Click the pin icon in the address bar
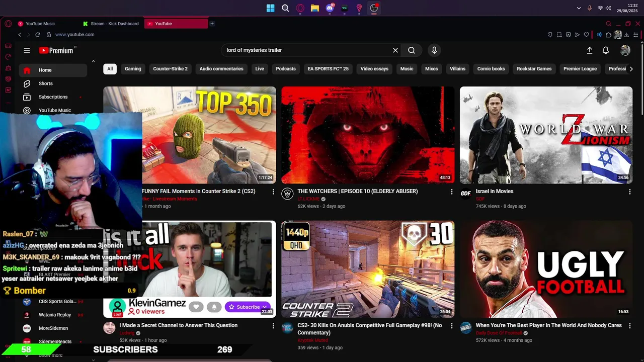644x362 pixels. click(x=550, y=35)
